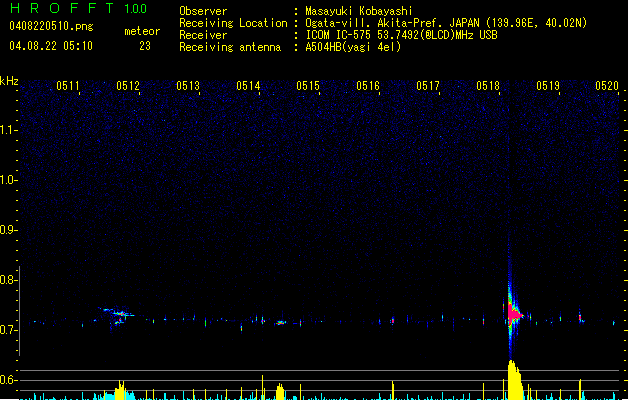The image size is (629, 400).
Task: Click the 0.6 kHz axis label
Action: click(x=8, y=380)
